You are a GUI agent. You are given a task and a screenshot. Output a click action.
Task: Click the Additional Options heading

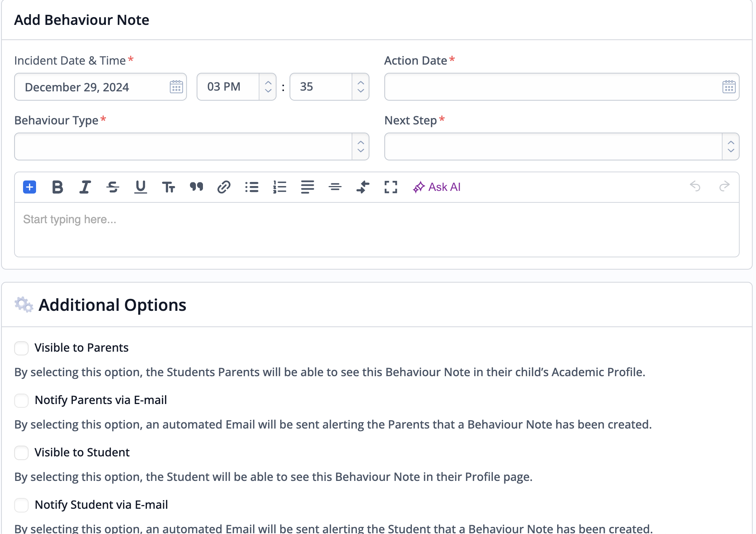click(112, 305)
